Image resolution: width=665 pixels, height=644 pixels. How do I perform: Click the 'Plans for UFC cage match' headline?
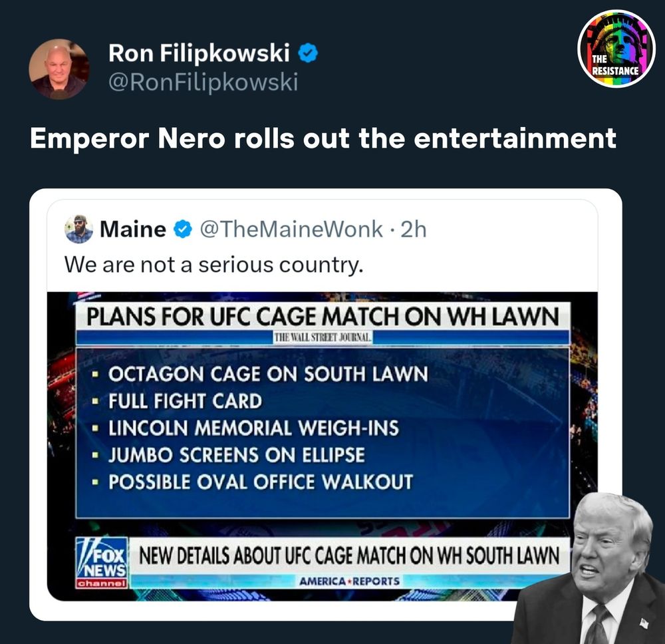coord(323,317)
